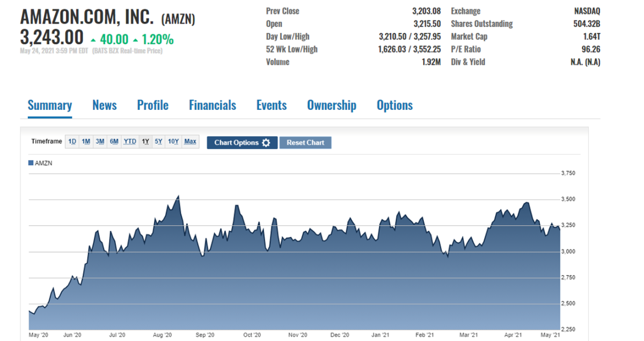This screenshot has width=644, height=341.
Task: Switch to the Profile tab
Action: pos(153,105)
